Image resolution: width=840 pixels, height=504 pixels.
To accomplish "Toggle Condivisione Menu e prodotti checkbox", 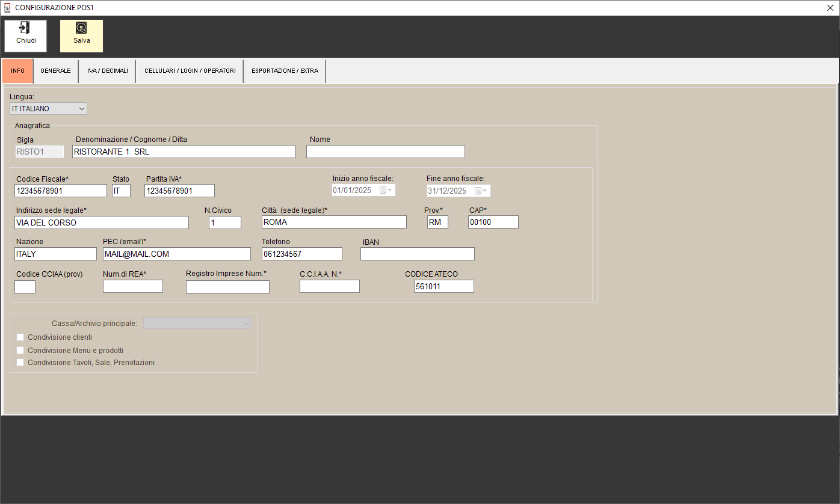I will click(20, 350).
